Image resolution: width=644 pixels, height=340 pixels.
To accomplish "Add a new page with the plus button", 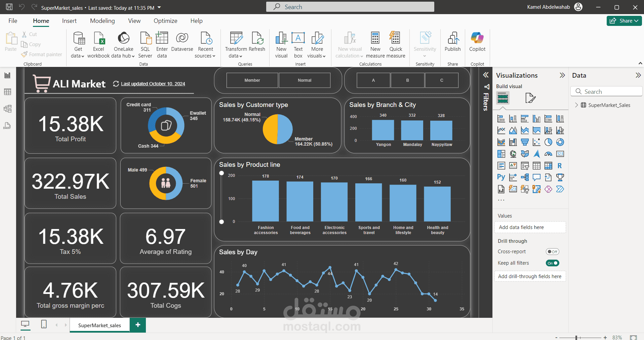I will (138, 325).
